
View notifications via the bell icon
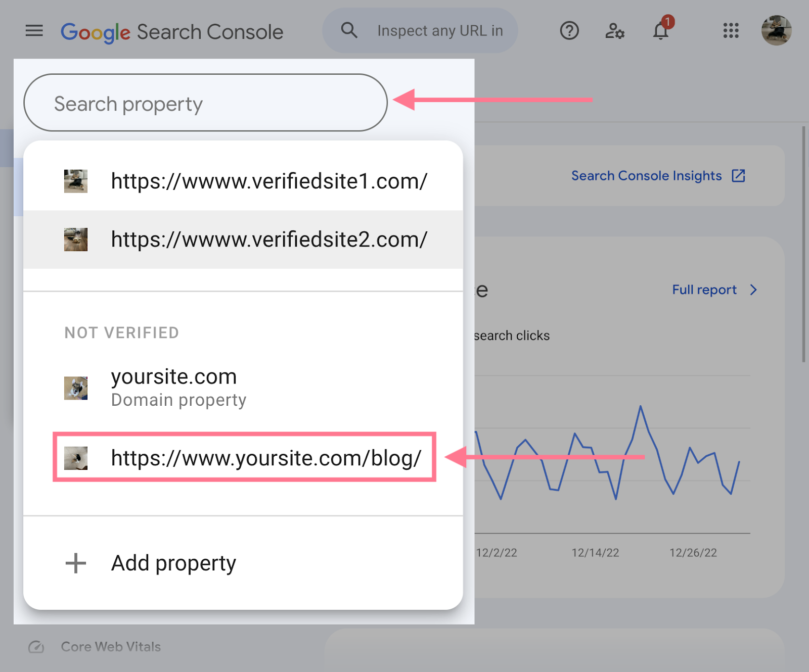660,31
